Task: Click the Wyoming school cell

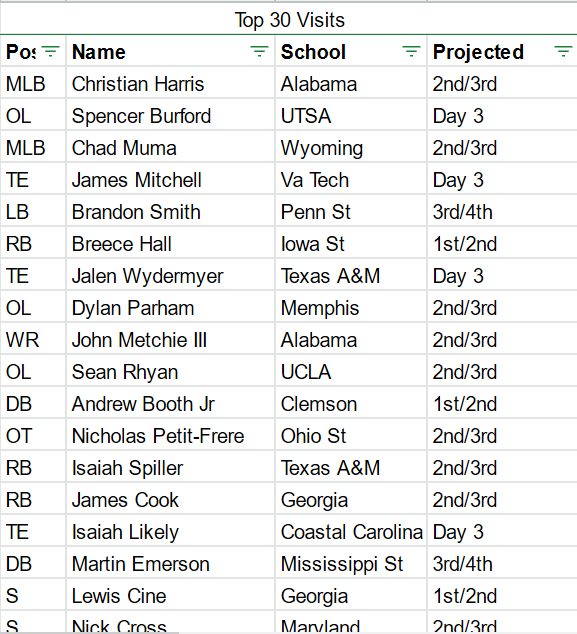Action: [351, 148]
